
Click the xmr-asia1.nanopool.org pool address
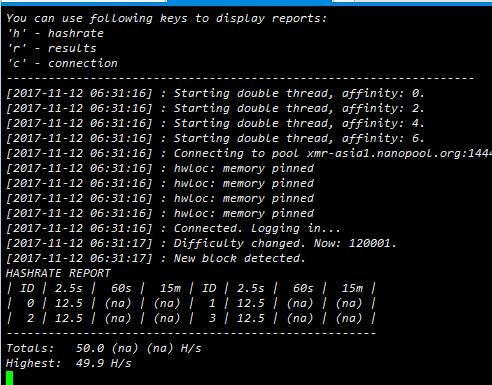pyautogui.click(x=399, y=153)
